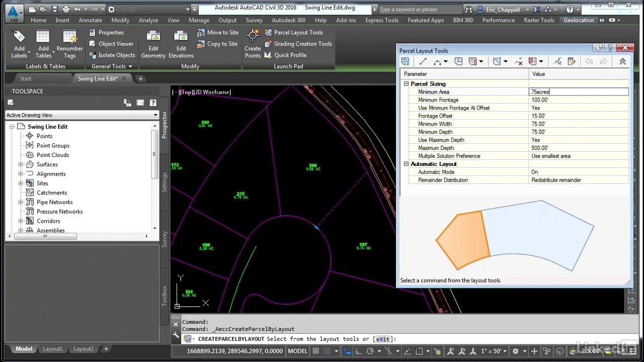
Task: Collapse the Automatic Layout section
Action: 406,164
